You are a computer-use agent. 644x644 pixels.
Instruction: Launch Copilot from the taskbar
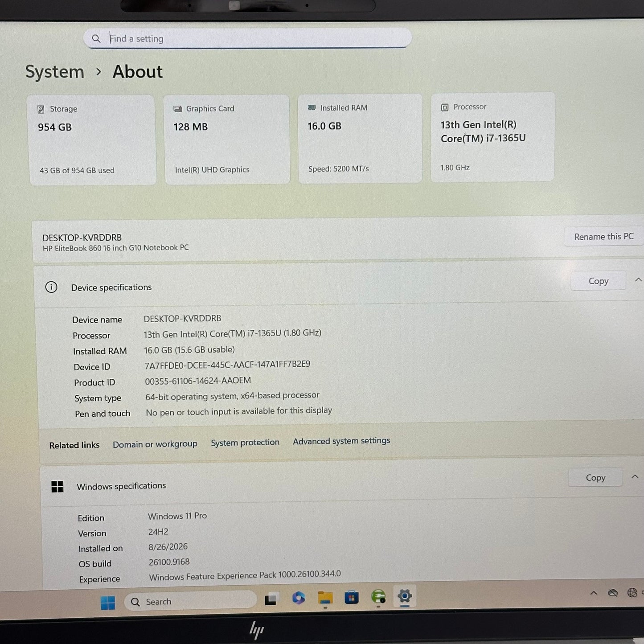pos(299,598)
